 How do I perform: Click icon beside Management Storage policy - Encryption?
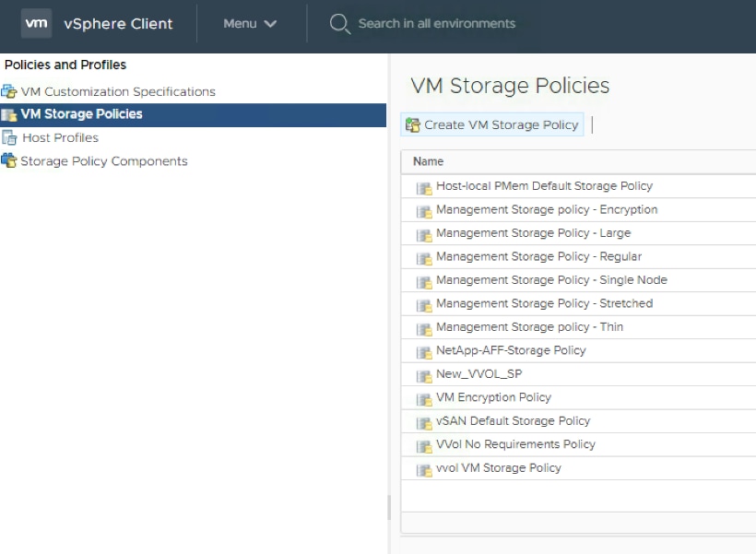[x=424, y=212]
